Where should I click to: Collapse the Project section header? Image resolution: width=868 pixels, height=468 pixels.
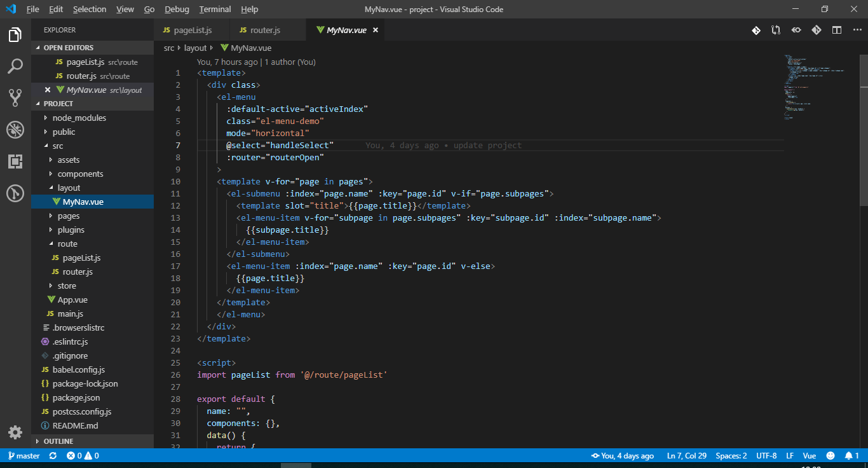coord(92,104)
